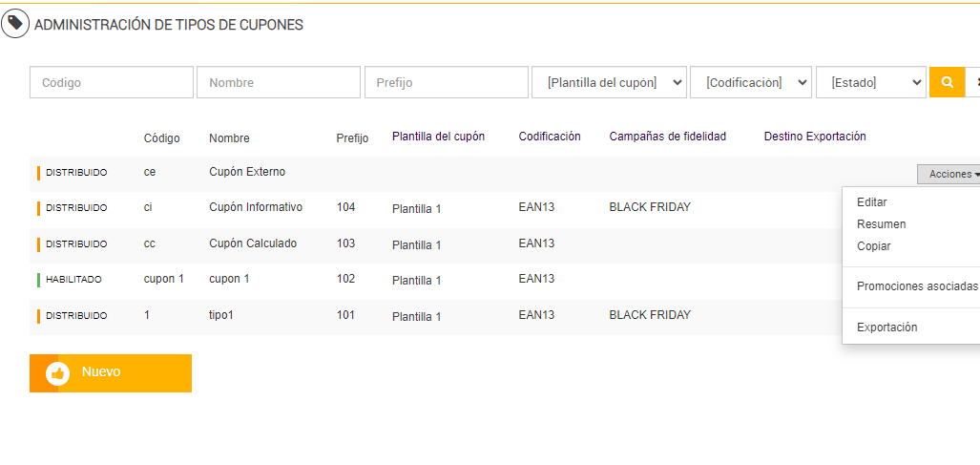
Task: Select Copiar from the actions menu
Action: tap(874, 246)
